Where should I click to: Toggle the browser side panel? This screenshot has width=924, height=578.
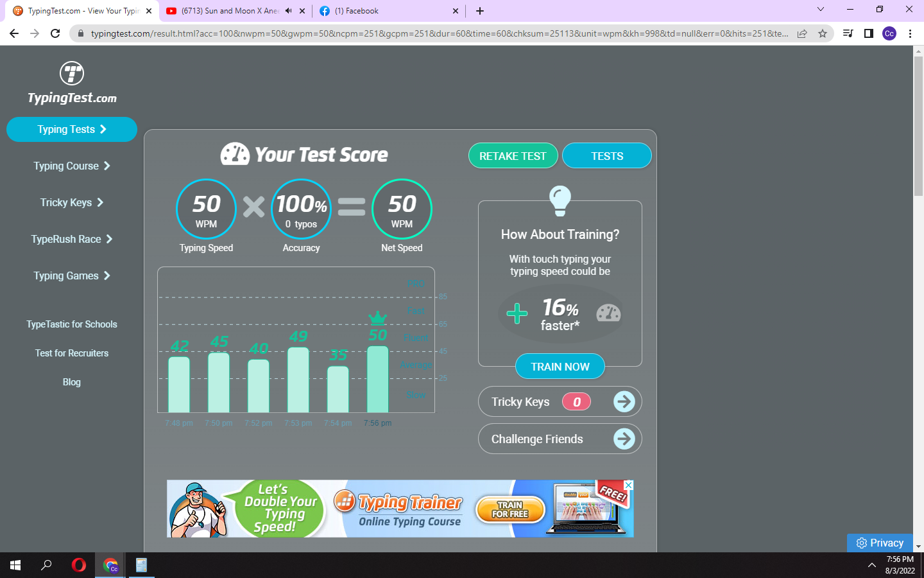869,33
